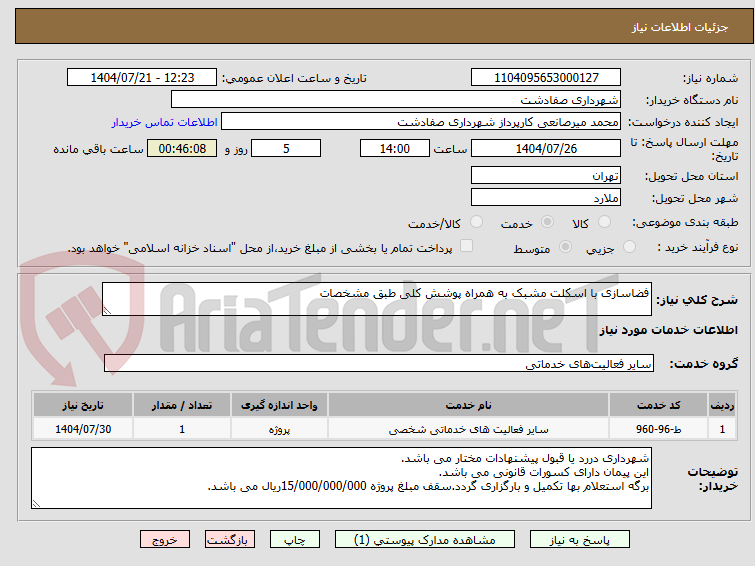Click the استان محل تحویل تهران field
This screenshot has width=755, height=566.
tap(546, 175)
